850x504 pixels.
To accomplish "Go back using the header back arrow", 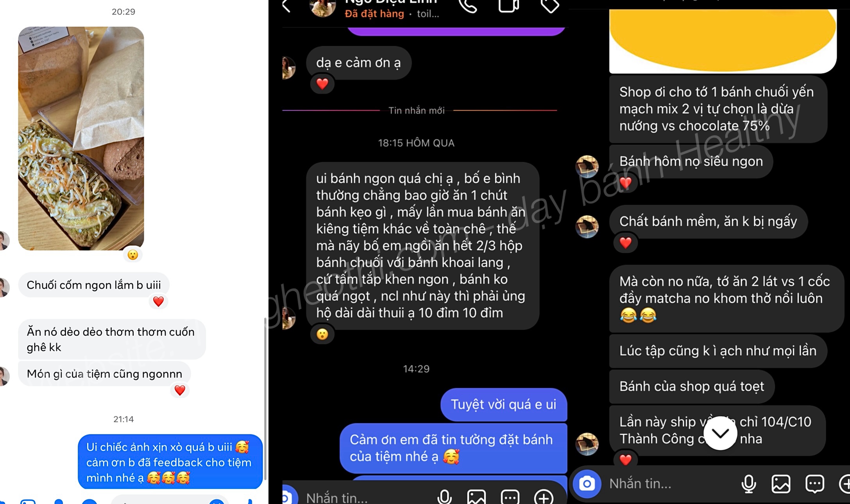I will tap(286, 6).
